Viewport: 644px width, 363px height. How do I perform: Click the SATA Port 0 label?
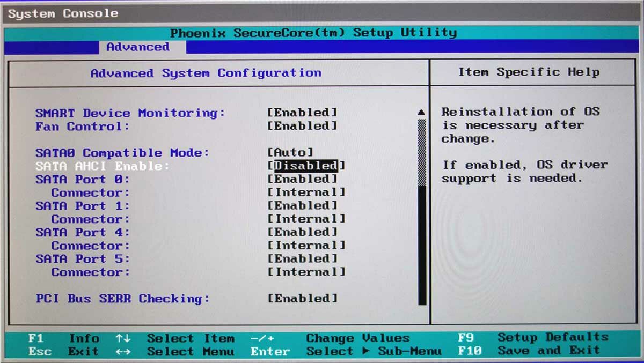coord(83,179)
